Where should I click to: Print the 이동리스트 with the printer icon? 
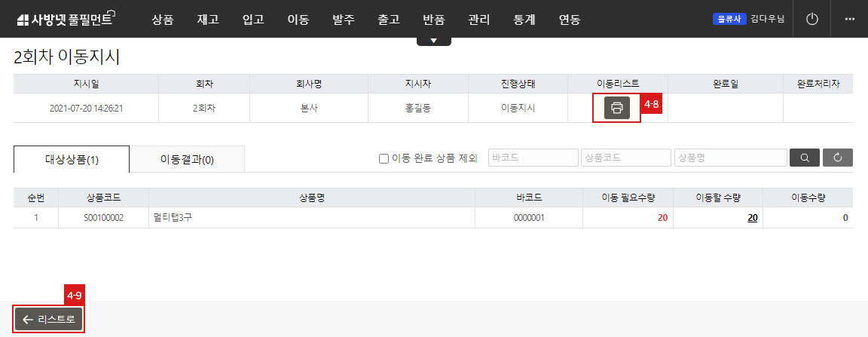(616, 108)
